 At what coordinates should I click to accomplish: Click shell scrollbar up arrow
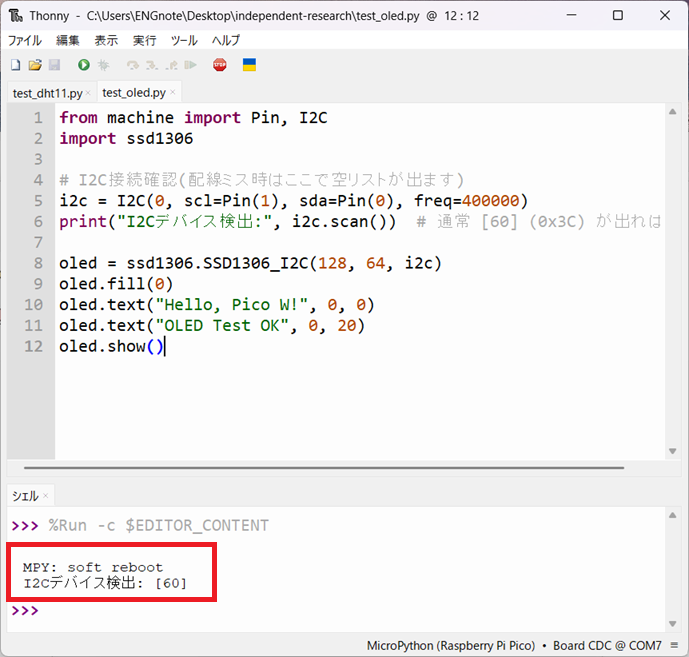tap(672, 515)
